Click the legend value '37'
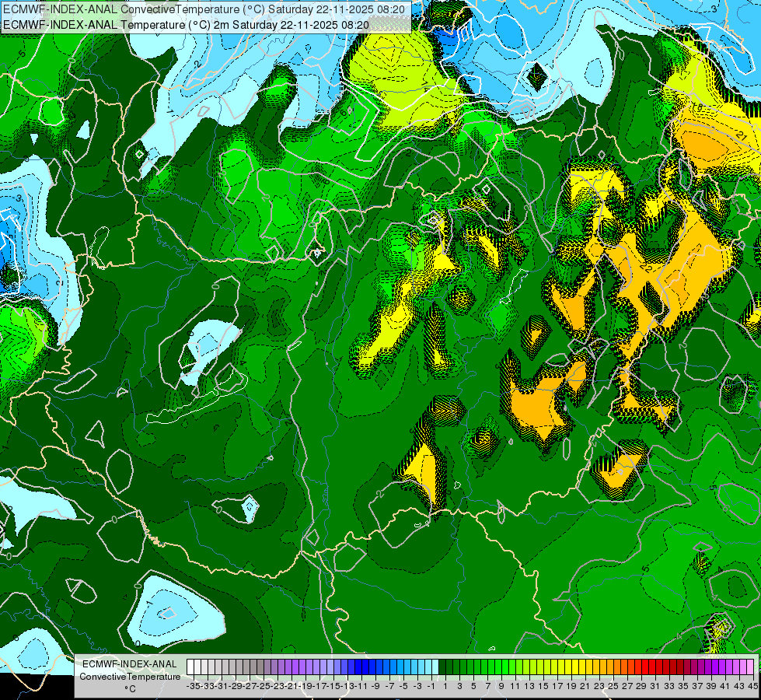The width and height of the screenshot is (761, 700). tap(697, 687)
